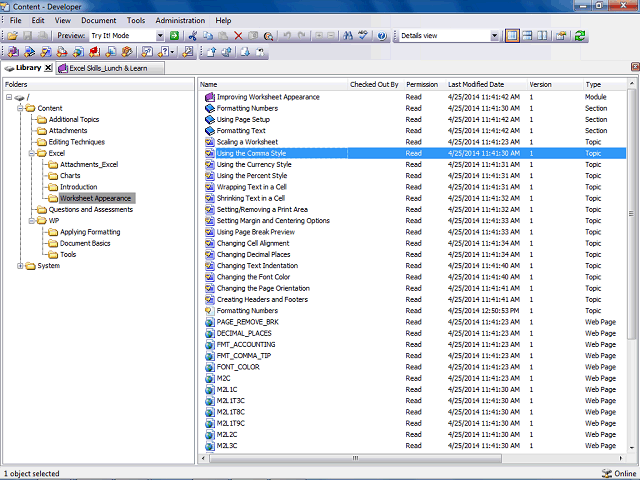Select the Attachments_Excel folder

click(x=89, y=164)
